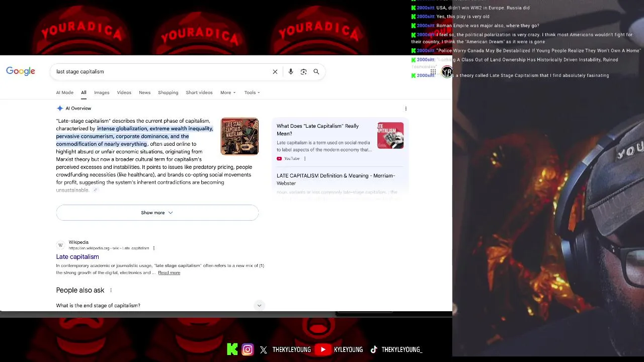Click the AI Overview sparkle icon
Viewport: 644px width, 362px height.
tap(60, 109)
